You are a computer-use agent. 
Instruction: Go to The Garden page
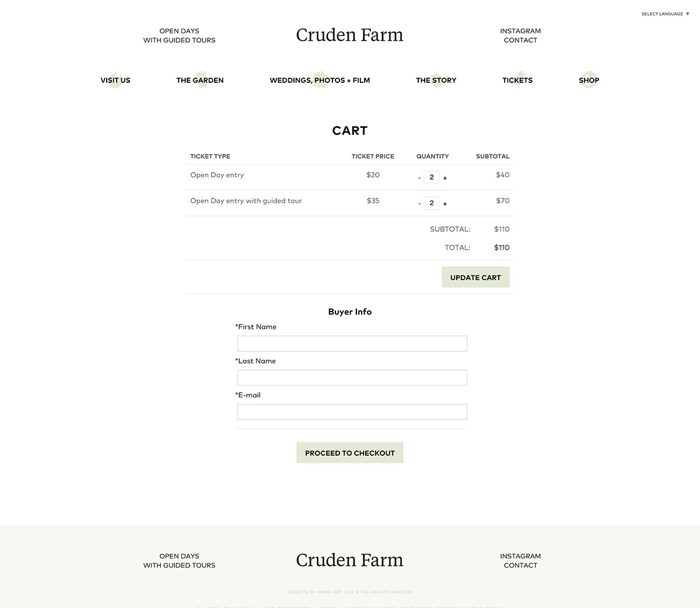200,81
